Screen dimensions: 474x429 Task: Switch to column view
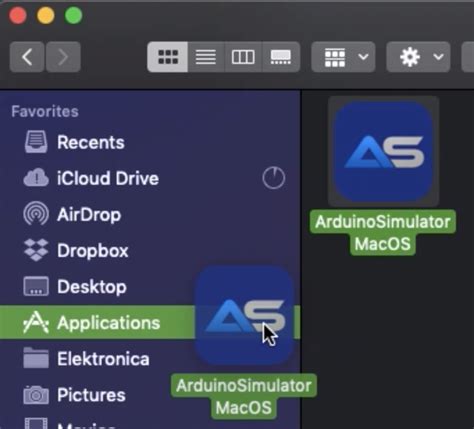point(243,57)
